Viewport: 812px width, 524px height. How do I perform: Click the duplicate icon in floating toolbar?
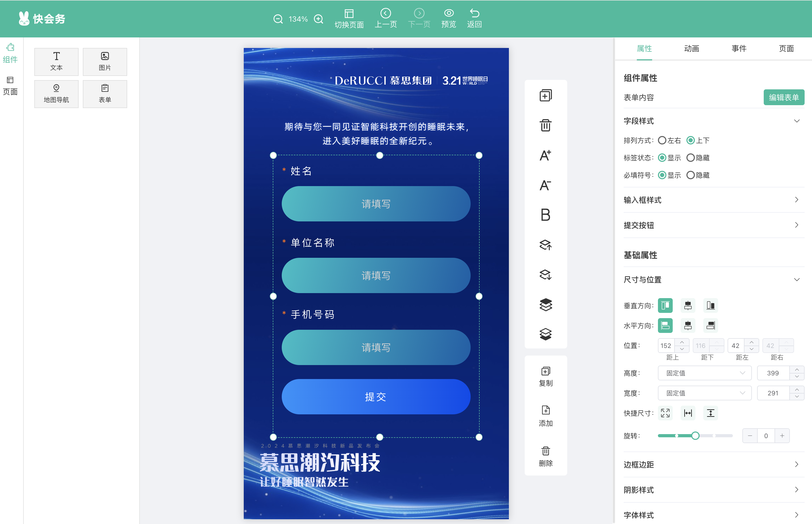coord(545,96)
